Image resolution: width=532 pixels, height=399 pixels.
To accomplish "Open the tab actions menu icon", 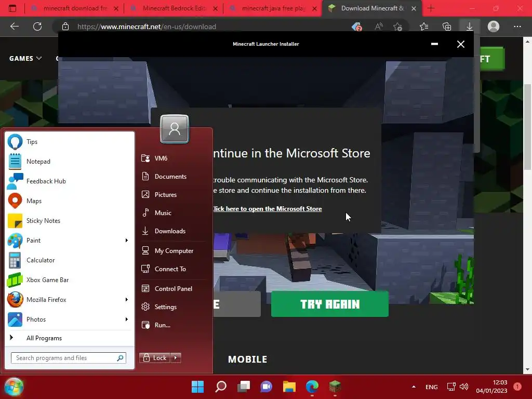I will [x=12, y=8].
